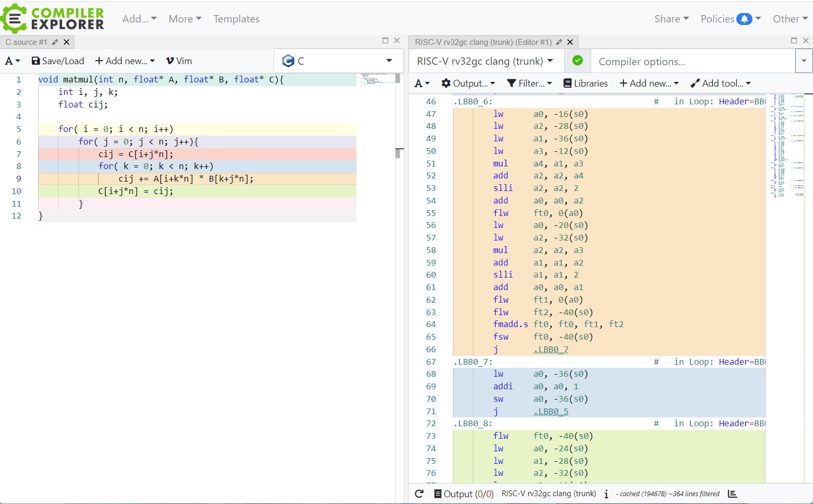Toggle Vim mode in the editor
This screenshot has width=813, height=504.
[x=179, y=61]
